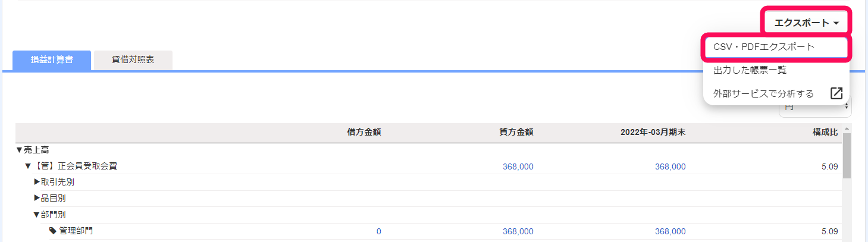This screenshot has width=868, height=242.
Task: Open 368,000 期末 link for 正会員受取会費
Action: pyautogui.click(x=670, y=166)
